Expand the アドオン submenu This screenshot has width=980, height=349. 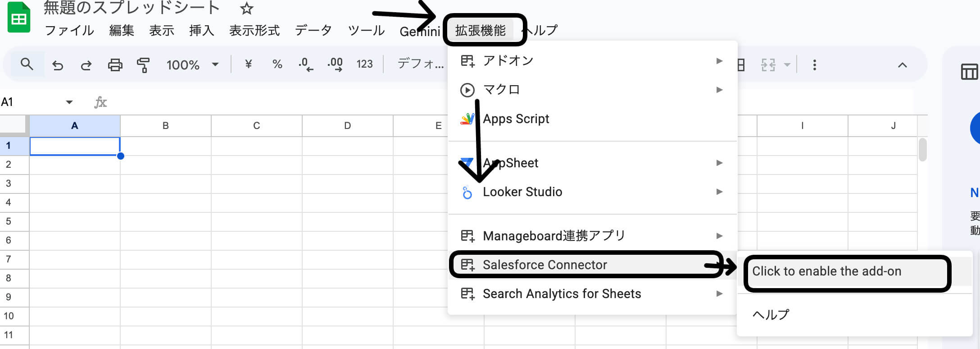tap(592, 60)
